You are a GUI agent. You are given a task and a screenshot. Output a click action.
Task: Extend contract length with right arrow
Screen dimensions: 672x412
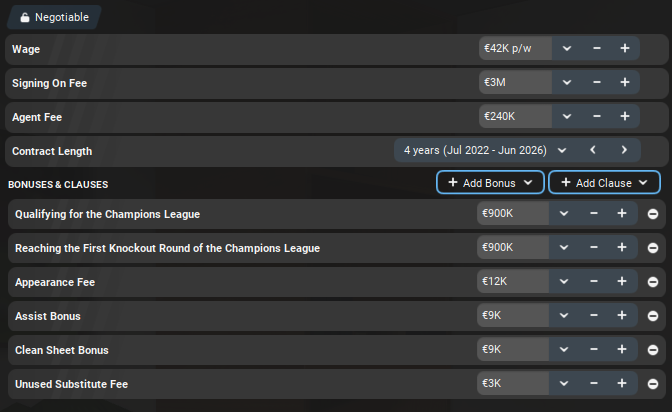(x=624, y=150)
